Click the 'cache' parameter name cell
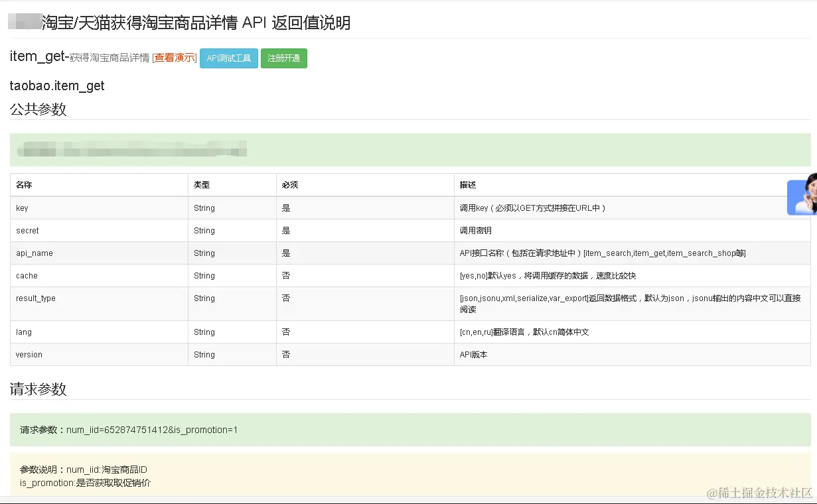Image resolution: width=817 pixels, height=504 pixels. [x=100, y=276]
